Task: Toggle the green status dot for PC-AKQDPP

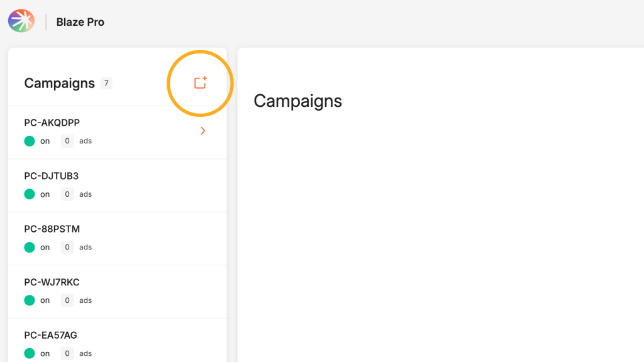Action: point(30,141)
